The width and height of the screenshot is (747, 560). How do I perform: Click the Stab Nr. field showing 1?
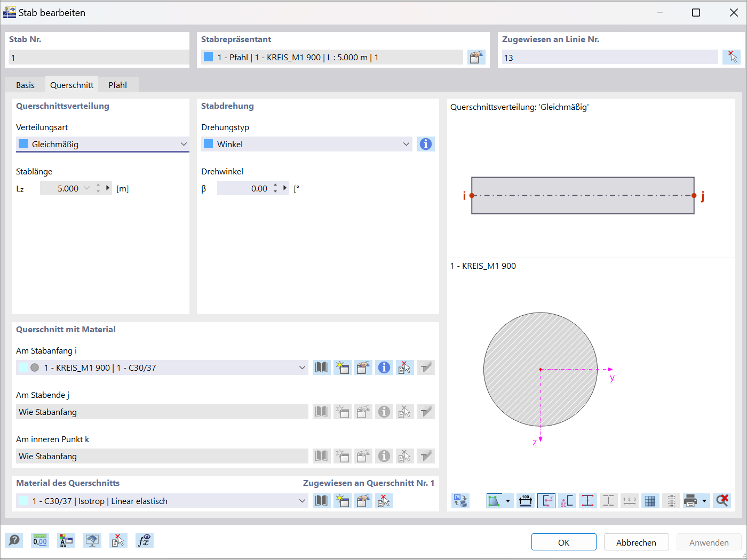99,58
